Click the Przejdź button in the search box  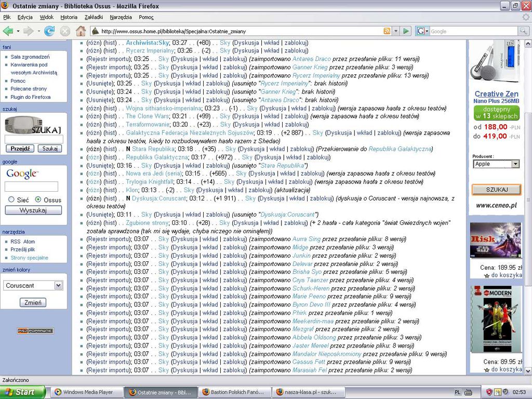tap(20, 149)
